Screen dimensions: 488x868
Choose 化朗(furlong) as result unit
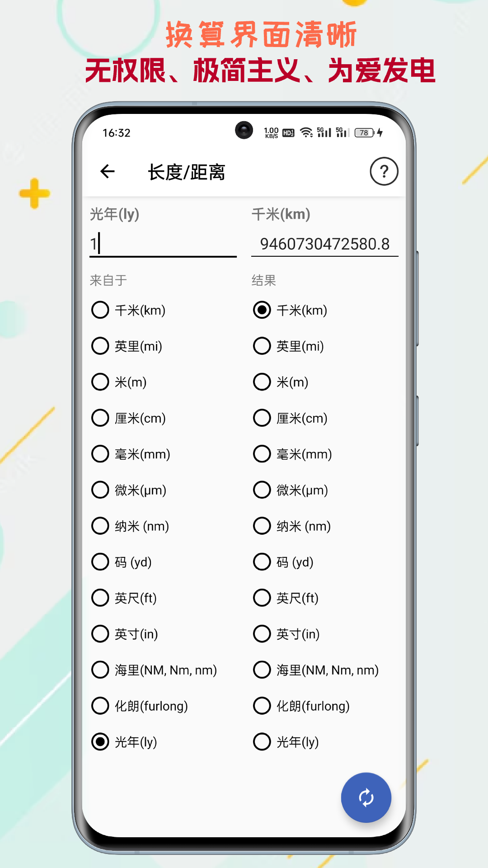(x=262, y=706)
